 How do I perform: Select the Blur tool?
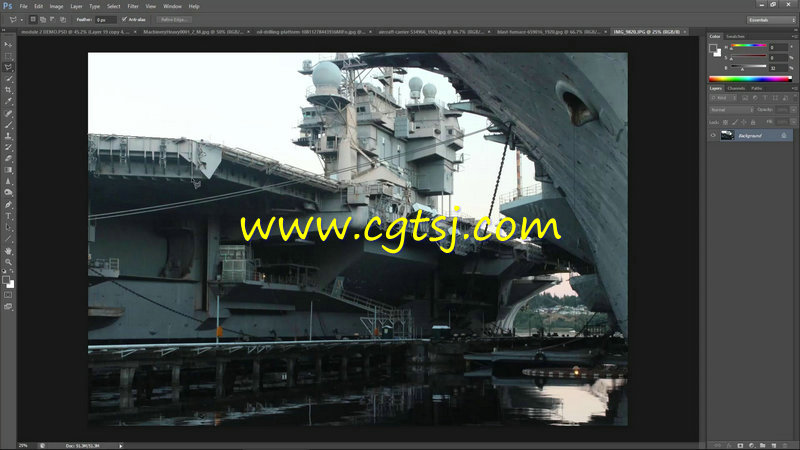[8, 181]
